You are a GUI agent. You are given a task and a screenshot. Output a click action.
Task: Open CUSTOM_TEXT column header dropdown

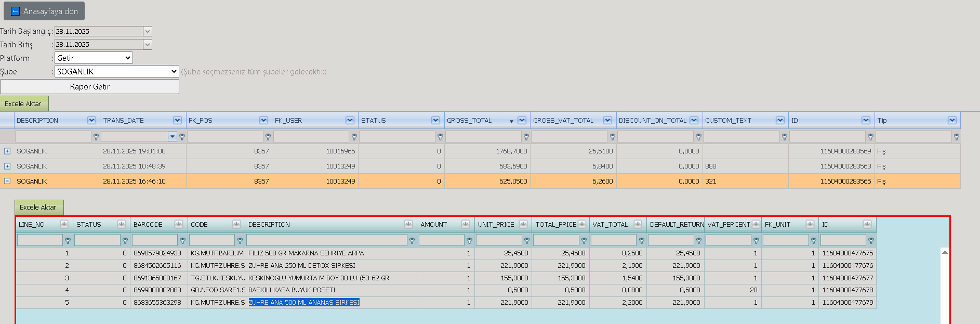tap(780, 120)
